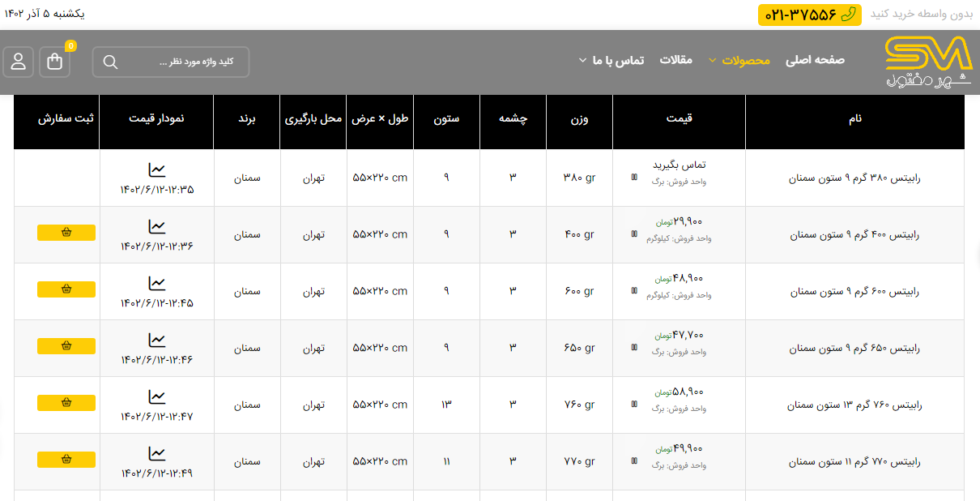The width and height of the screenshot is (980, 501).
Task: Open product link رابیتس ۷۶۰ گرم ۱۳ ستون سمنان
Action: tap(854, 405)
